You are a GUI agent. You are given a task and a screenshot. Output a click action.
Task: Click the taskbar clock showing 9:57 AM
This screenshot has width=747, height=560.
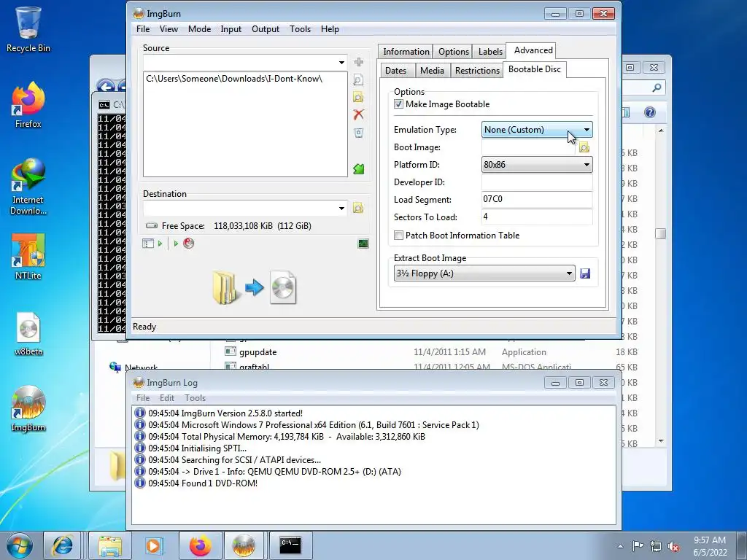point(710,546)
